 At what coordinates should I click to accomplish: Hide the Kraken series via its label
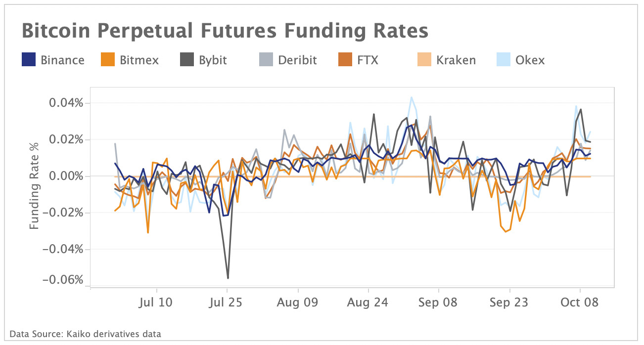coord(456,60)
